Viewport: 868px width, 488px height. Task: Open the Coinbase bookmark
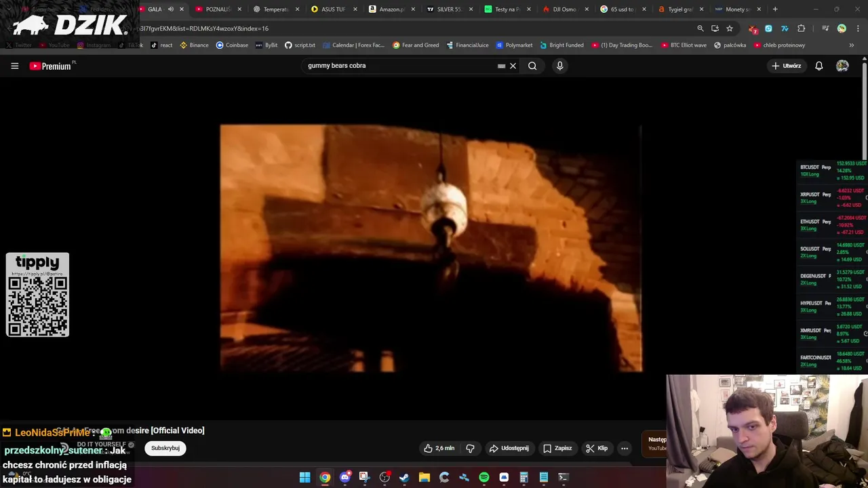pyautogui.click(x=232, y=45)
